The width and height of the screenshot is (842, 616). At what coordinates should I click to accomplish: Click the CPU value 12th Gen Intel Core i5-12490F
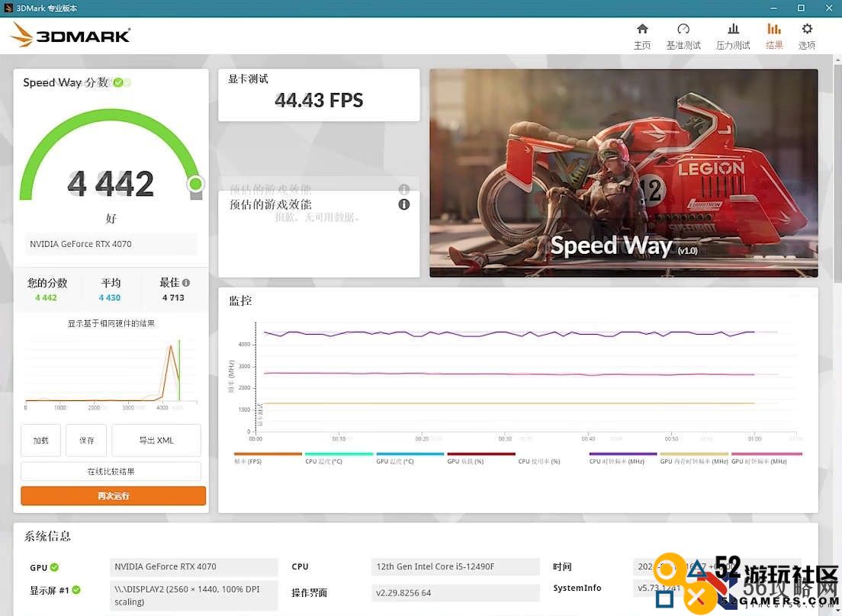[x=455, y=566]
